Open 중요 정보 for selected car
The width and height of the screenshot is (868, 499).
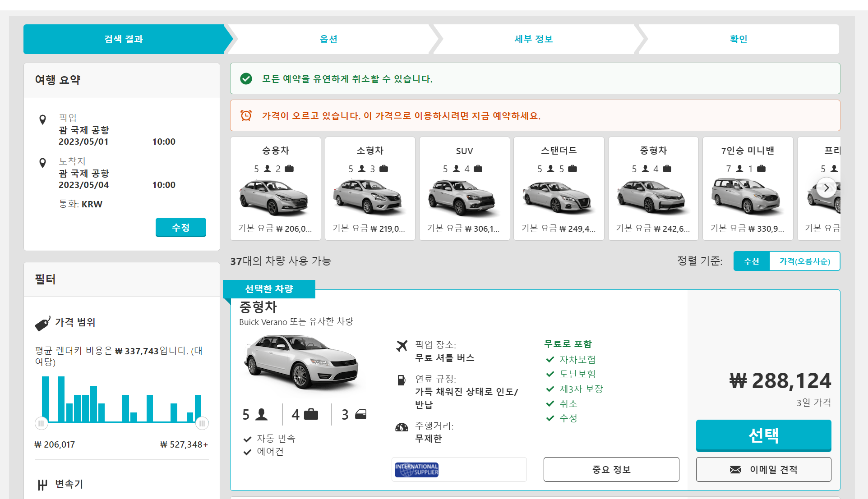tap(611, 469)
